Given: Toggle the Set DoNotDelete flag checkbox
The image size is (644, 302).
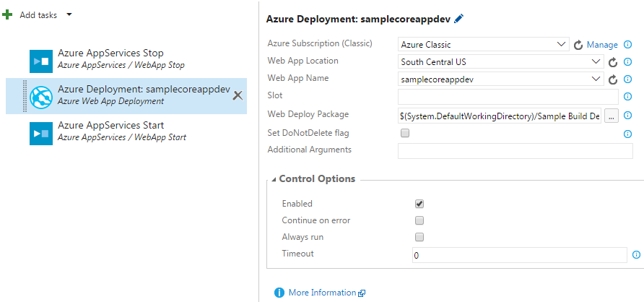Looking at the screenshot, I should click(405, 133).
